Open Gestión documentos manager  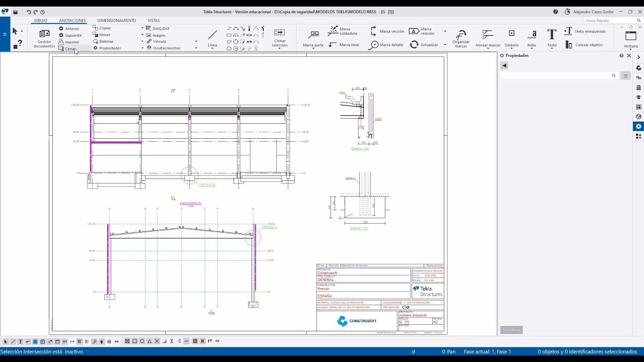44,38
